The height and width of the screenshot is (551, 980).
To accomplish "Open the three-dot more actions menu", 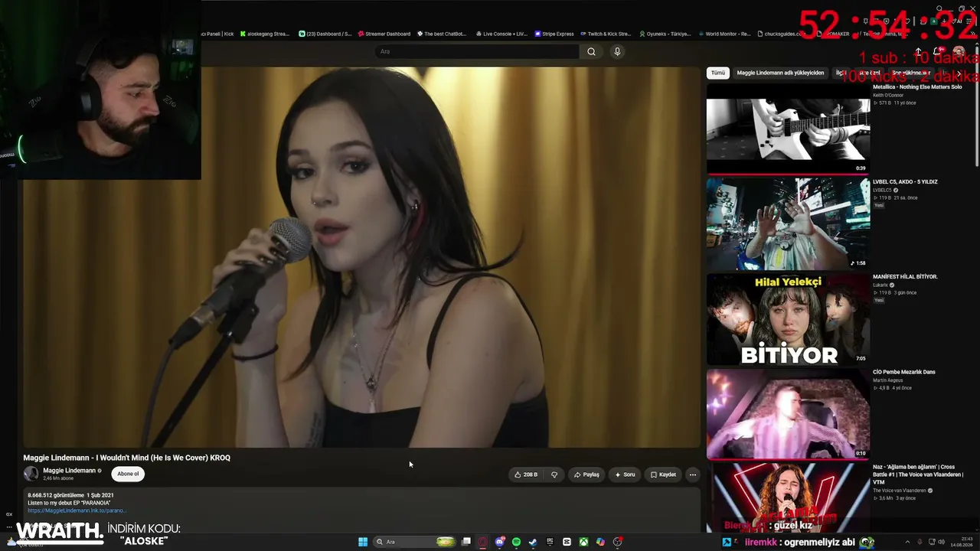I will coord(693,474).
